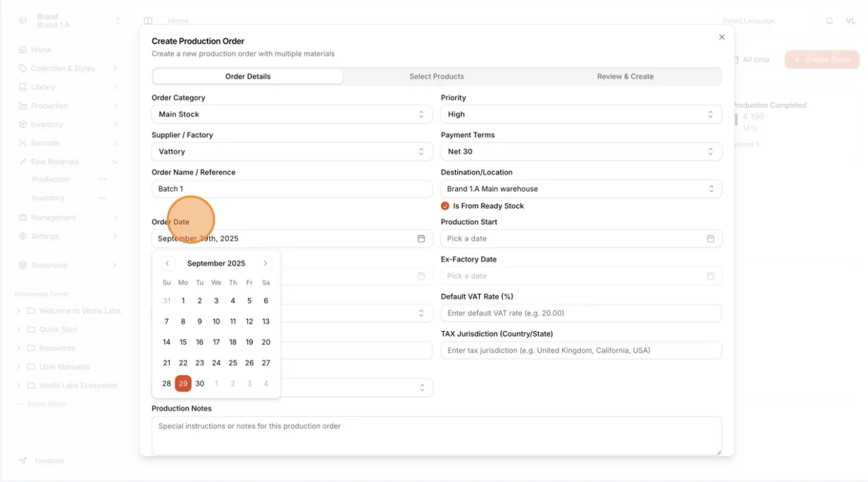Click the Production Start date field
This screenshot has height=482, width=868.
(x=581, y=239)
